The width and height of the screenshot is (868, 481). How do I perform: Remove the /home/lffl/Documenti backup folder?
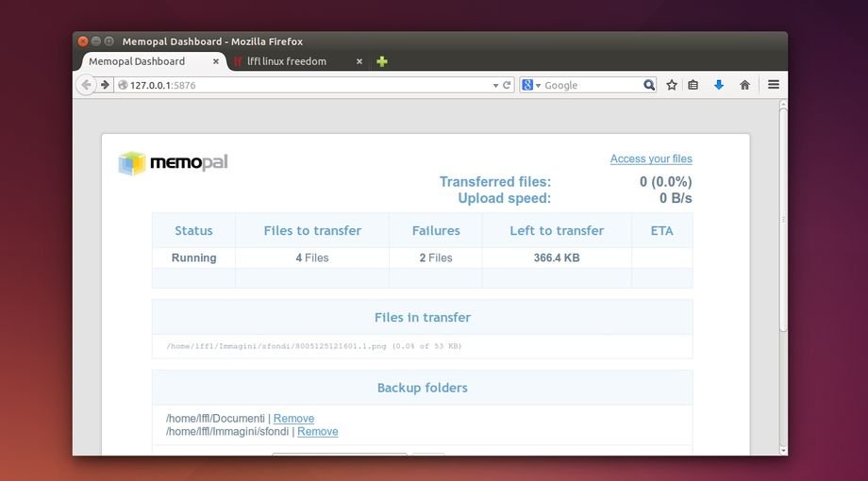coord(293,419)
